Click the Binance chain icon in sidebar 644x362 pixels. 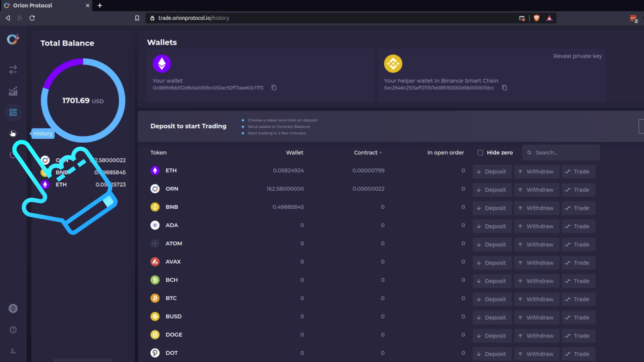(x=13, y=309)
